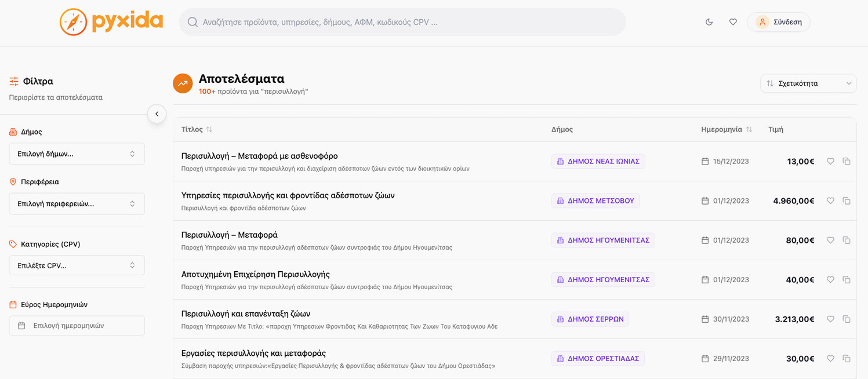This screenshot has height=379, width=868.
Task: Open the Σχετικότητα sort dropdown
Action: click(808, 83)
